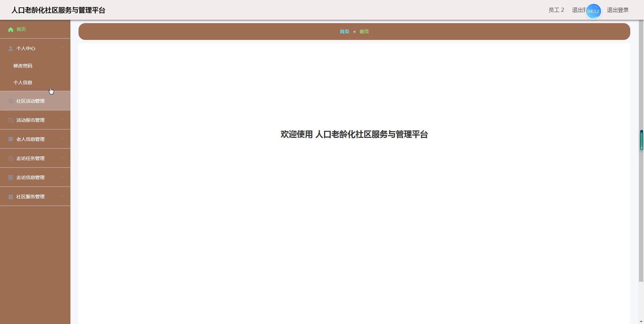Click the grid icon beside 走访信息管理
Screen dimensions: 644x324
[x=11, y=177]
